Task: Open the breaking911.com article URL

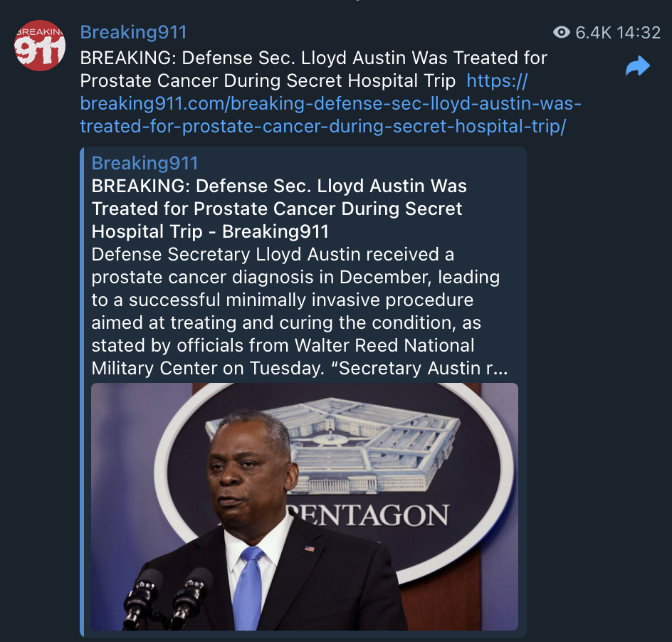Action: [x=330, y=103]
